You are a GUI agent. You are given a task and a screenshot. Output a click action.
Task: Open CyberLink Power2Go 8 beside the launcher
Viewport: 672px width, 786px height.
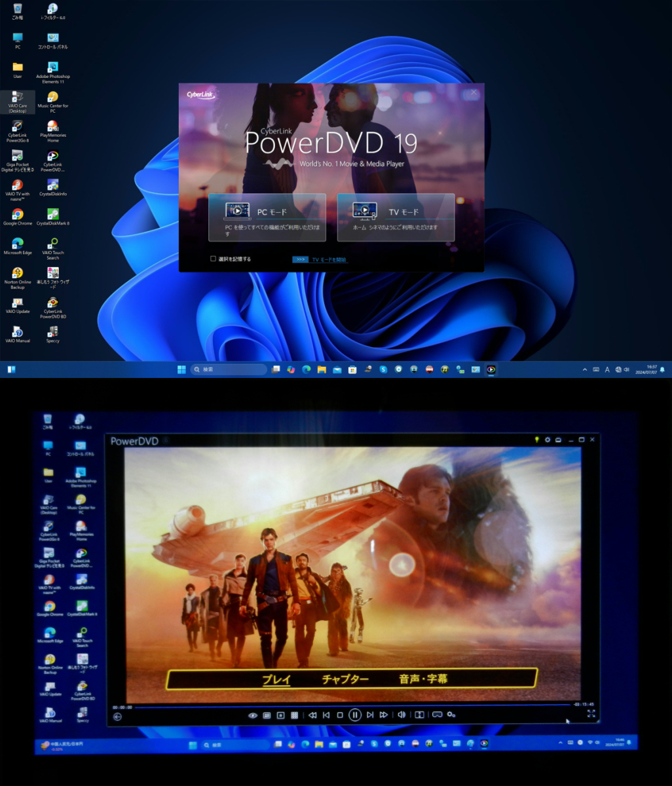coord(18,132)
